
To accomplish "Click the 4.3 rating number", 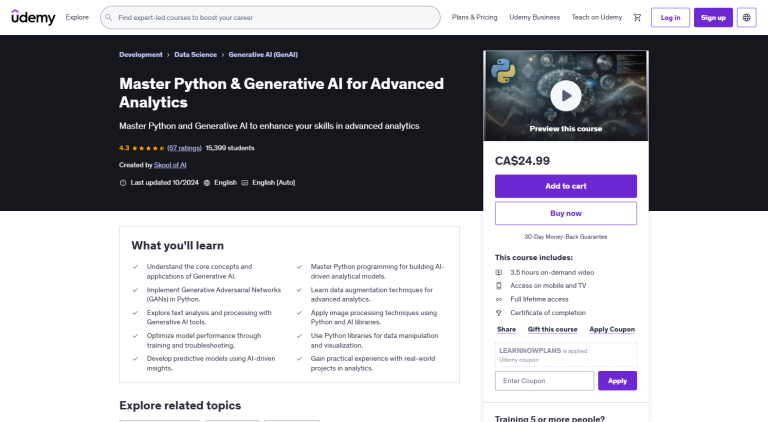I will pos(124,148).
